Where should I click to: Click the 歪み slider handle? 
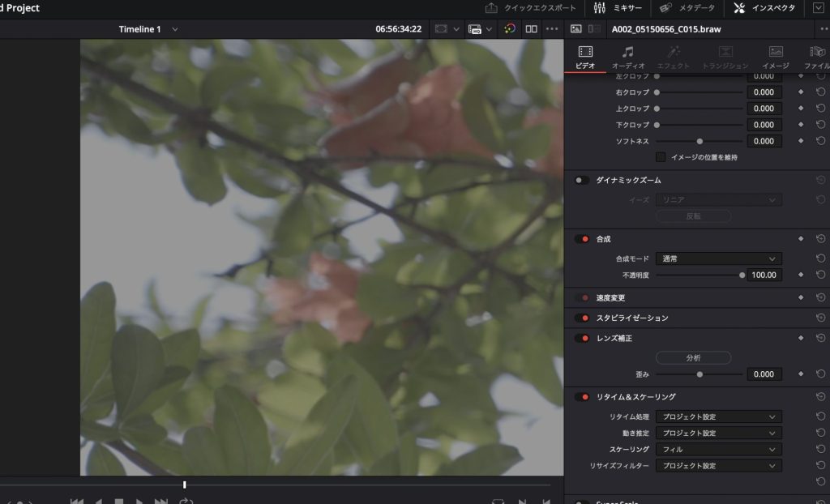click(x=700, y=374)
